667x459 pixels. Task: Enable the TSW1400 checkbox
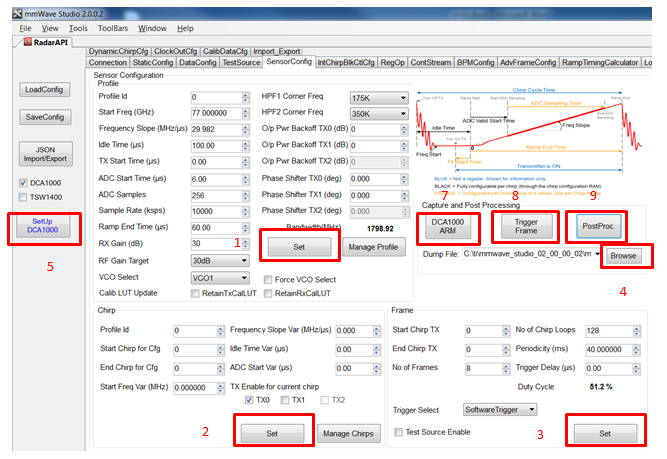pos(23,197)
